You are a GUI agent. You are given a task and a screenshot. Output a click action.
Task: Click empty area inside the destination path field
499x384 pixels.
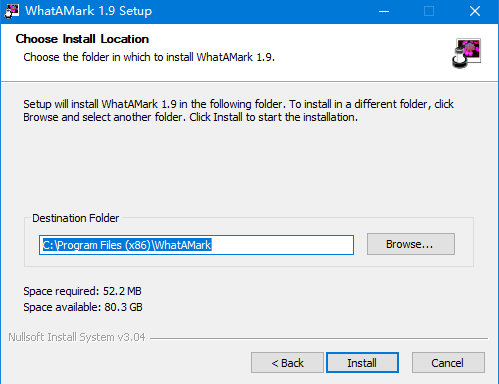pos(283,245)
